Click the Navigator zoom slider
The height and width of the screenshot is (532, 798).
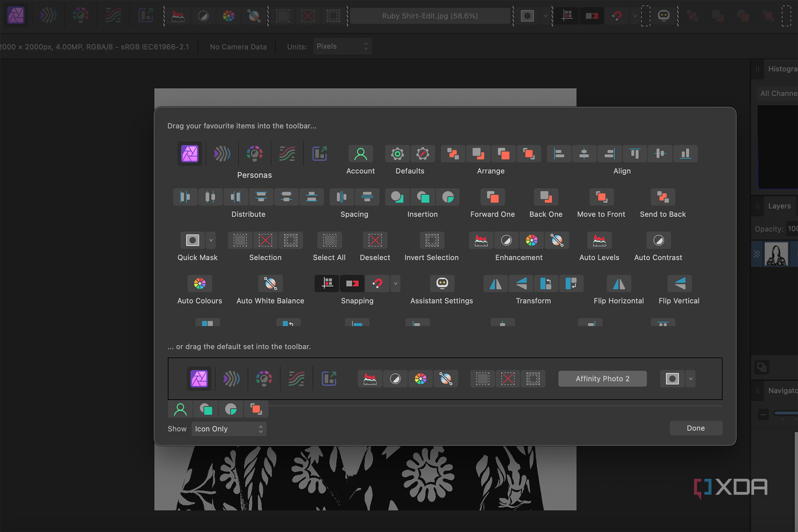pos(785,414)
